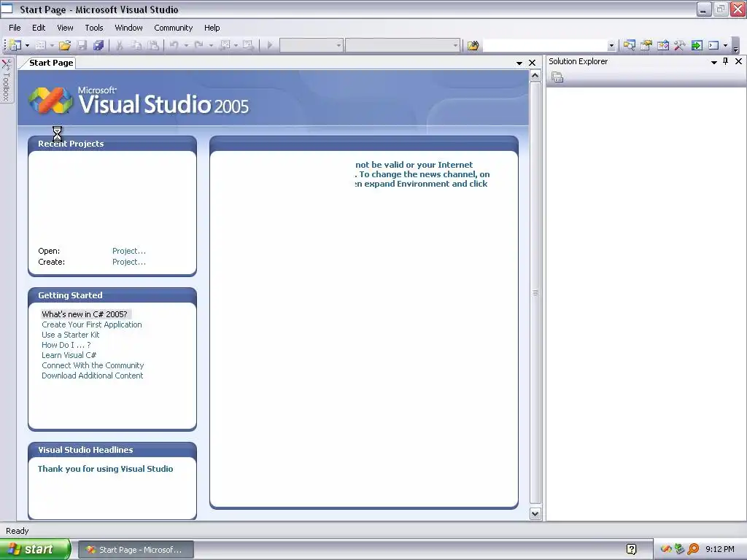Open the Solution Explorer window position menu
Viewport: 747px width, 560px height.
[713, 62]
